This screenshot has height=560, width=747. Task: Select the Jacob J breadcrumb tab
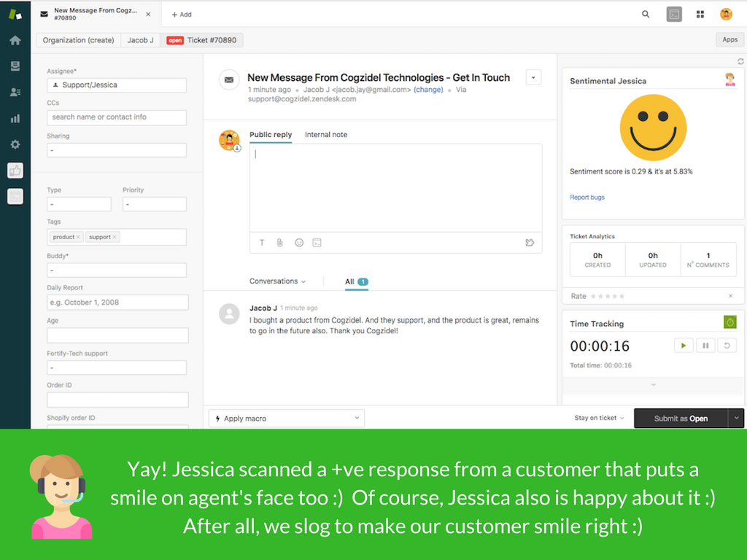(141, 41)
